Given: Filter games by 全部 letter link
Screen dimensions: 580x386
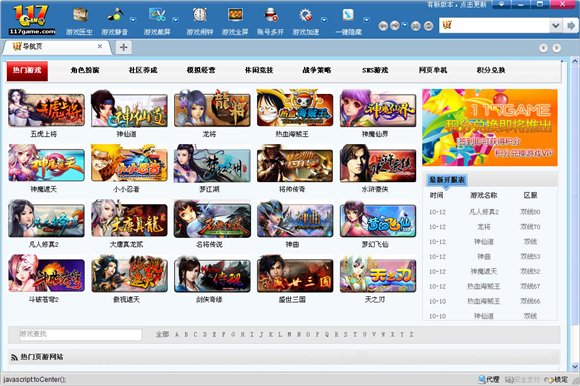Looking at the screenshot, I should coord(162,335).
